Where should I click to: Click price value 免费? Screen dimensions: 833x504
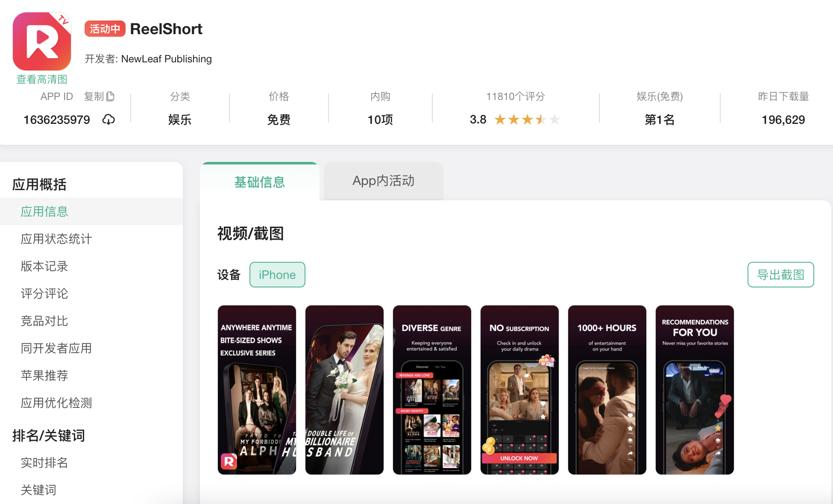pos(279,120)
